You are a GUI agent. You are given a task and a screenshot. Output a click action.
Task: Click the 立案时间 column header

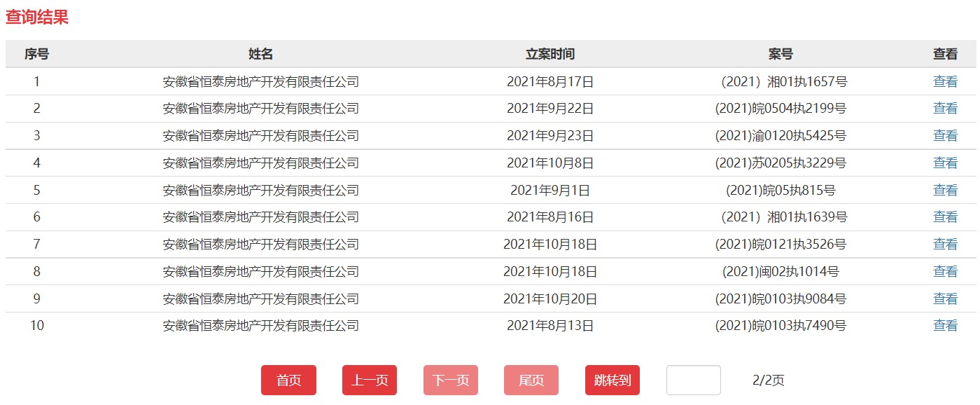coord(550,54)
